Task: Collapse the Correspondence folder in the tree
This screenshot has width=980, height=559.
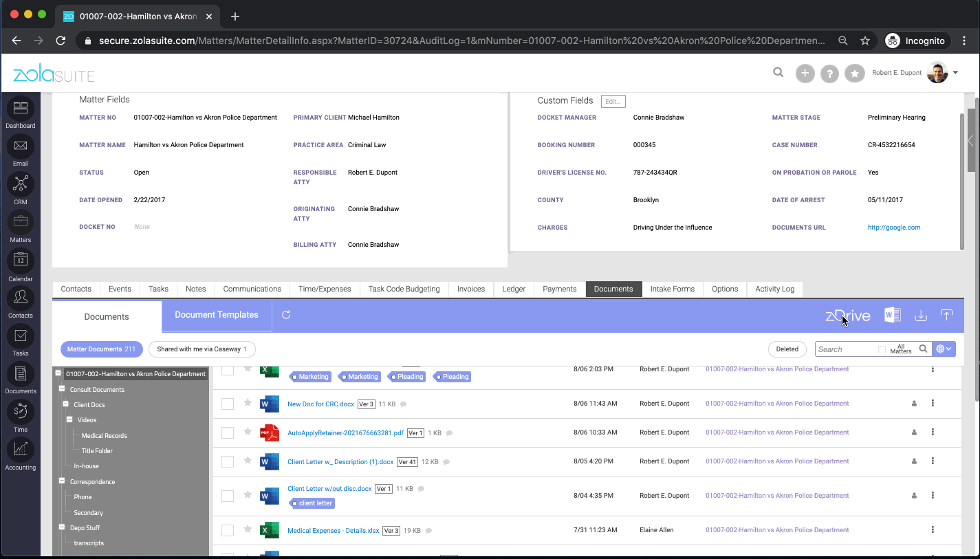Action: (63, 481)
